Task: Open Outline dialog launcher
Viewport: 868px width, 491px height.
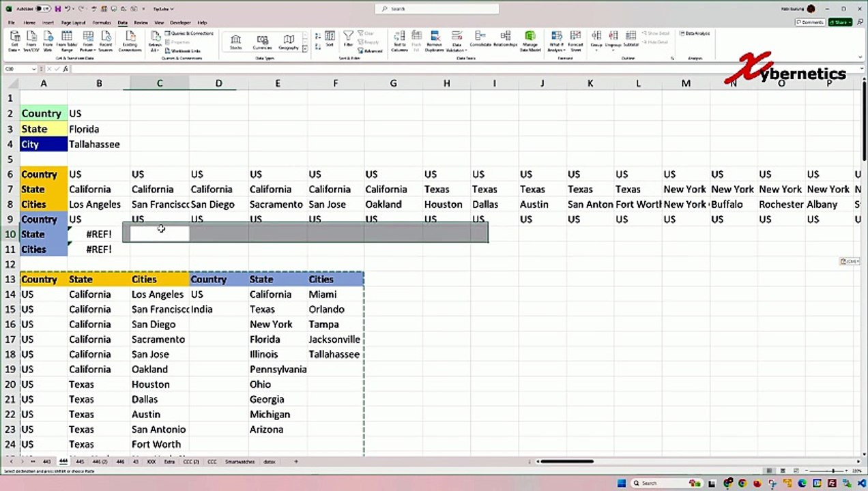Action: (672, 58)
